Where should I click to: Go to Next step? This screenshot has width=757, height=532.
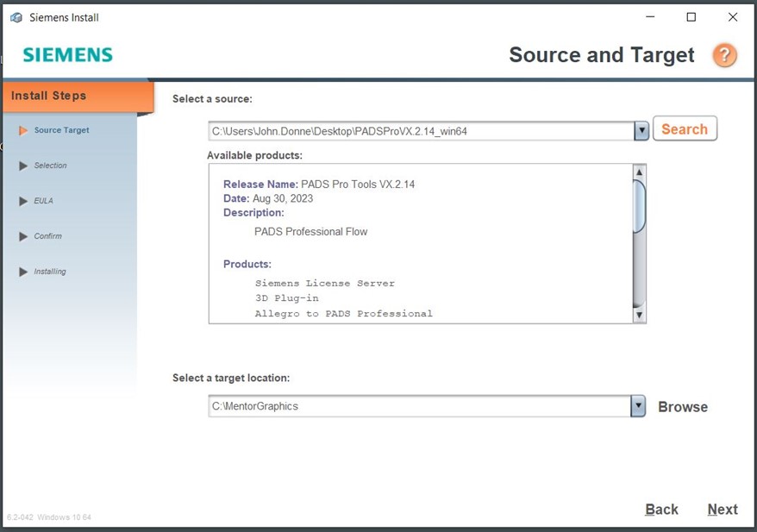(723, 510)
